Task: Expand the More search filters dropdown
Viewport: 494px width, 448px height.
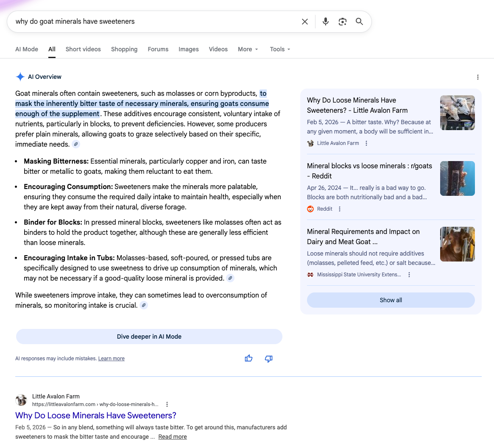Action: click(x=248, y=49)
